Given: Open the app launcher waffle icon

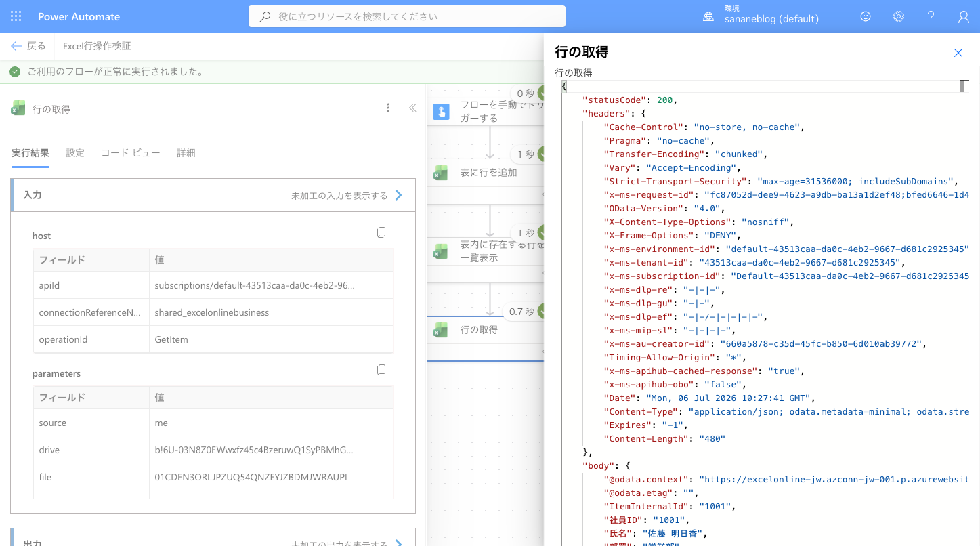Looking at the screenshot, I should point(16,16).
